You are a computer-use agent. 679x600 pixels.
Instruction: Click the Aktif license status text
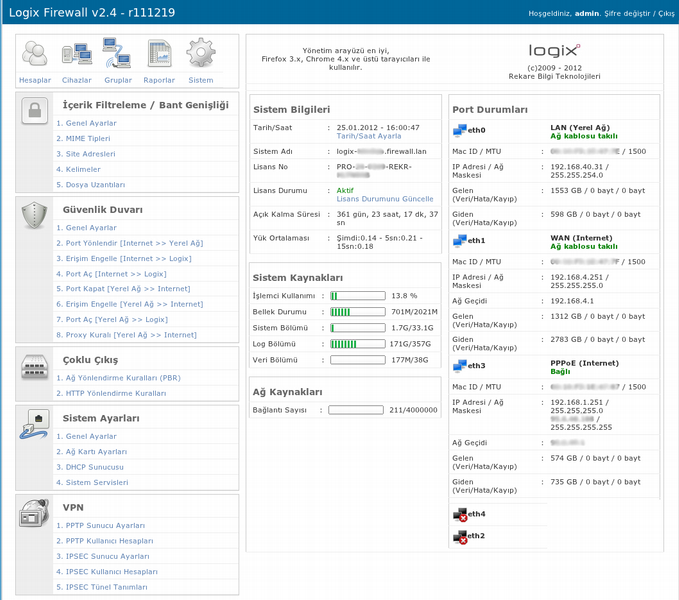[x=345, y=190]
